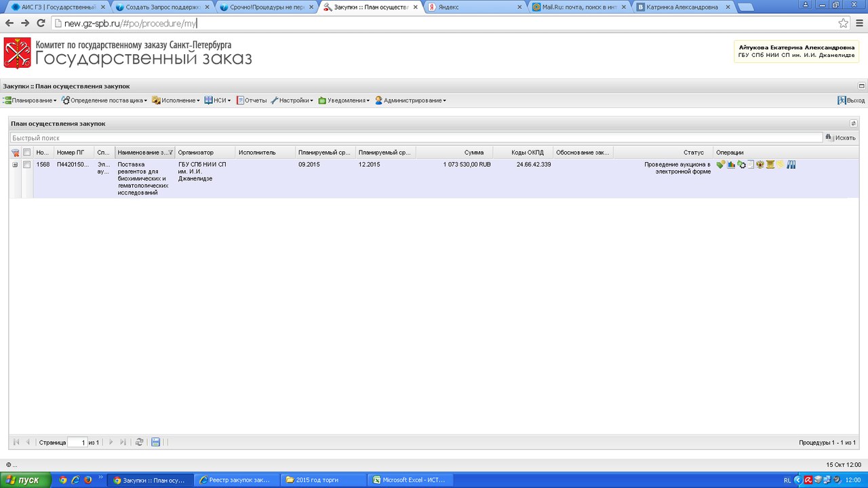Image resolution: width=868 pixels, height=488 pixels.
Task: Sort by the Номер ПГ column header
Action: (75, 152)
